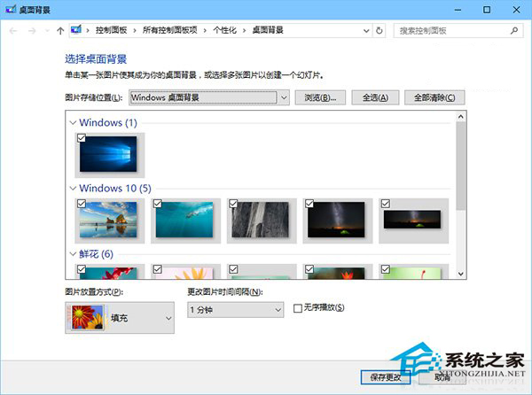This screenshot has height=395, width=532.
Task: Select the underwater swimmer wallpaper thumbnail
Action: point(184,220)
